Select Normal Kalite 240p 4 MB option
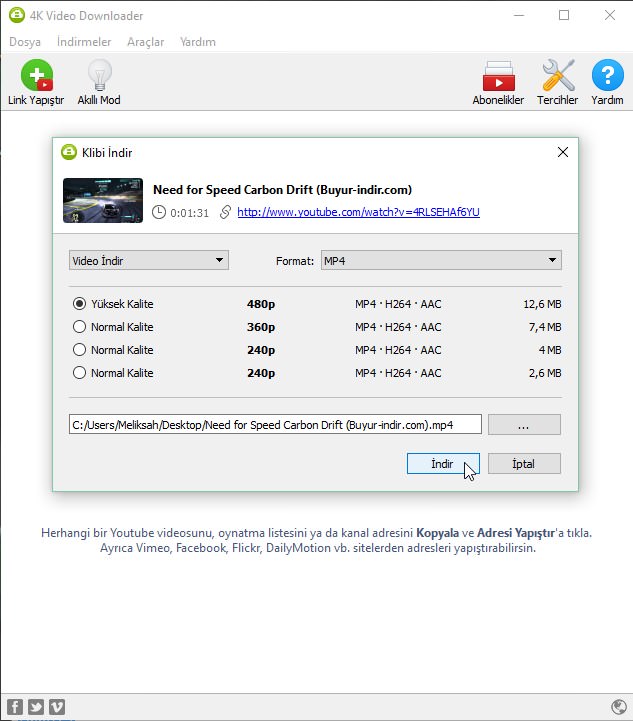The width and height of the screenshot is (633, 721). pyautogui.click(x=79, y=349)
